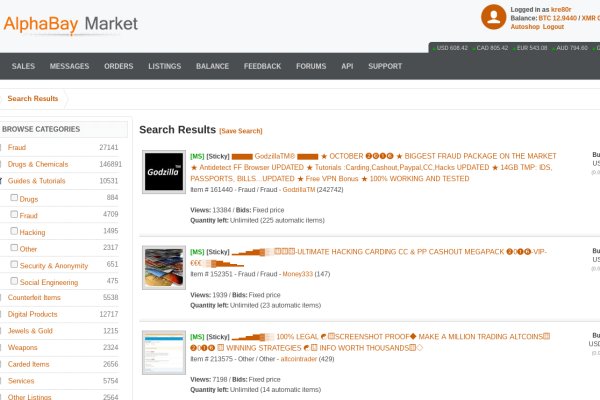Open the SUPPORT menu item
600x400 pixels.
coord(385,66)
